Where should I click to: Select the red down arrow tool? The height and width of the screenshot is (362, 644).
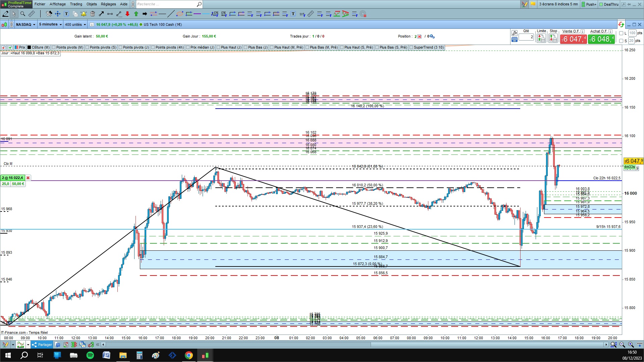click(127, 14)
